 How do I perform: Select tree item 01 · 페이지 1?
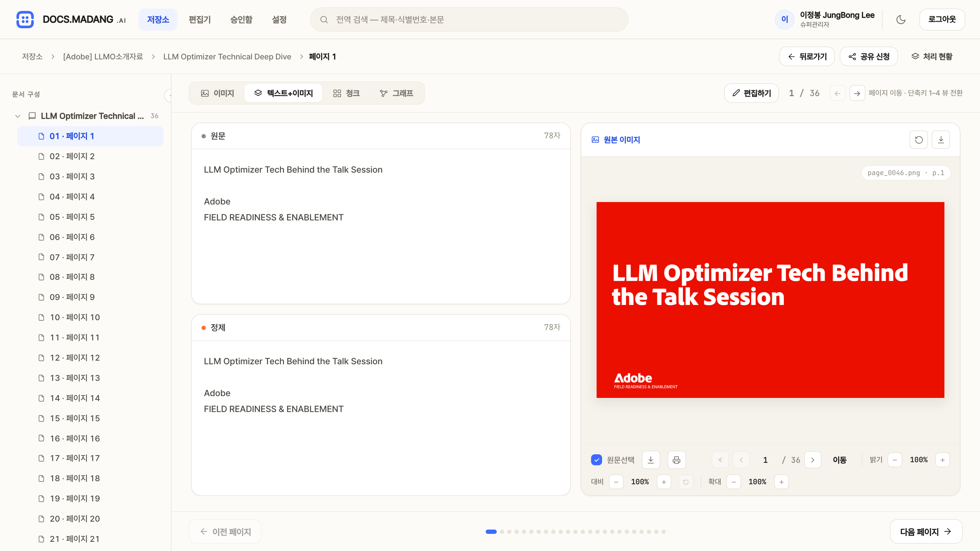tap(90, 136)
